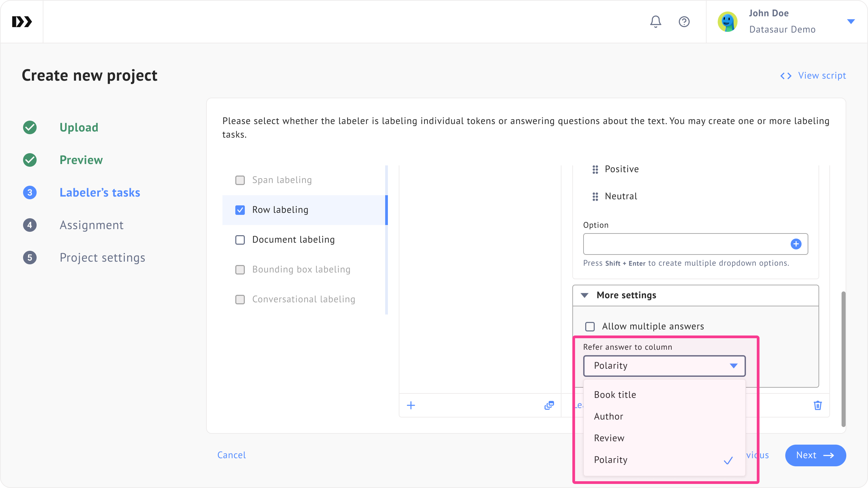This screenshot has height=488, width=868.
Task: Collapse the More settings section
Action: click(x=584, y=295)
